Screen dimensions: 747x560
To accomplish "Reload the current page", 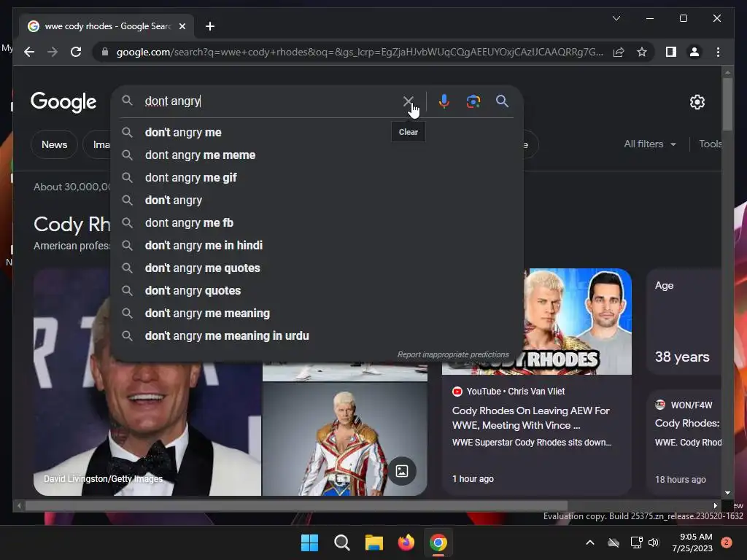I will click(76, 52).
